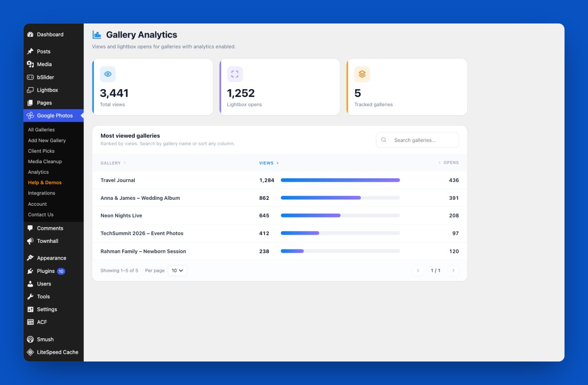Click the 1,252 Lightbox opens value
Viewport: 588px width, 385px height.
coord(241,93)
